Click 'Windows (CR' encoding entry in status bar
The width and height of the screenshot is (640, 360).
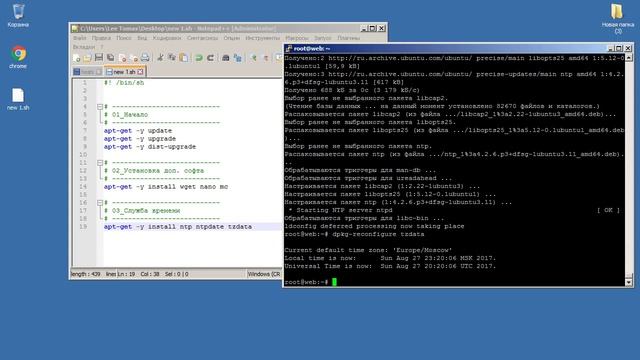click(x=264, y=274)
